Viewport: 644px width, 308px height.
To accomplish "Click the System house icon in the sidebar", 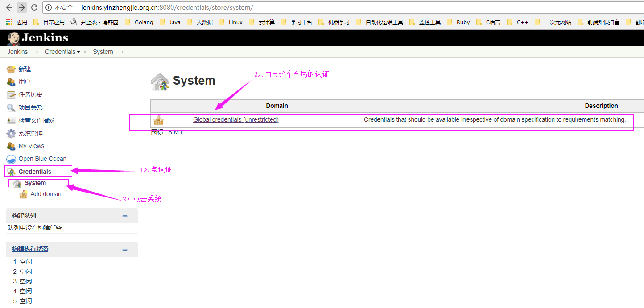I will 17,183.
